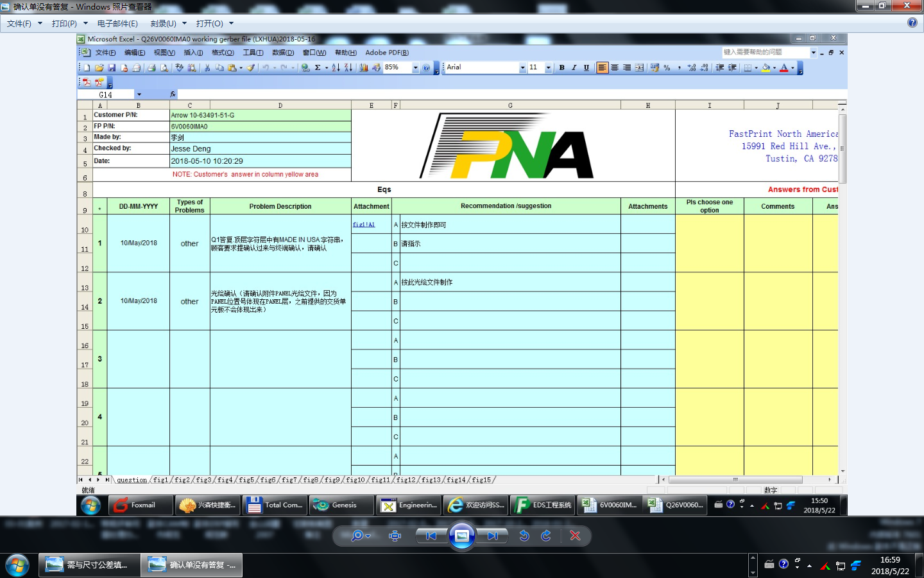Click the Excel Save icon
This screenshot has height=578, width=924.
point(112,67)
